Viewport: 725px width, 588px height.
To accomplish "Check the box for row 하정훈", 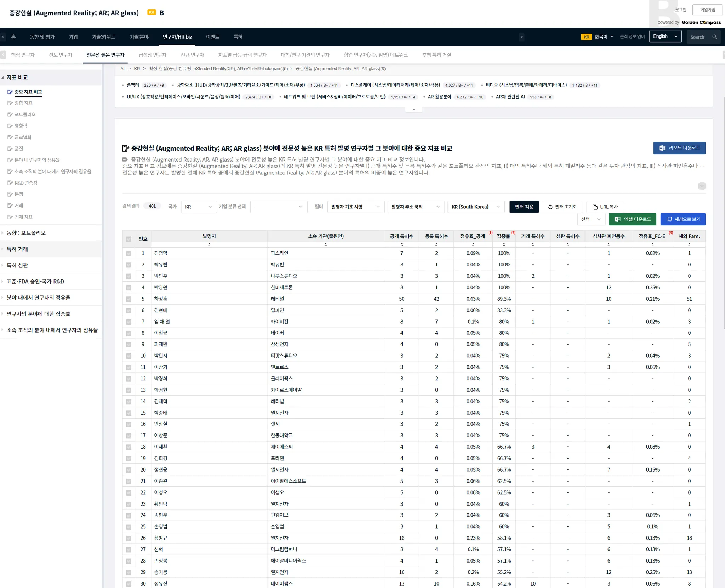I will pos(129,299).
